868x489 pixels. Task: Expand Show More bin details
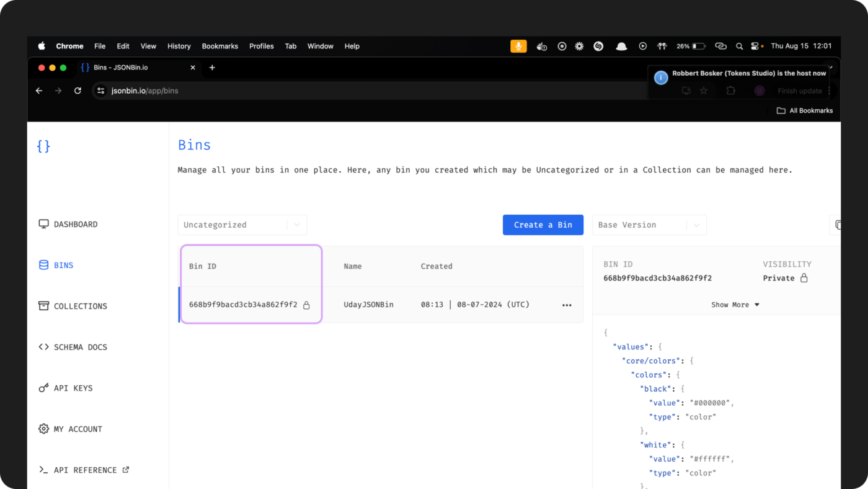tap(735, 305)
